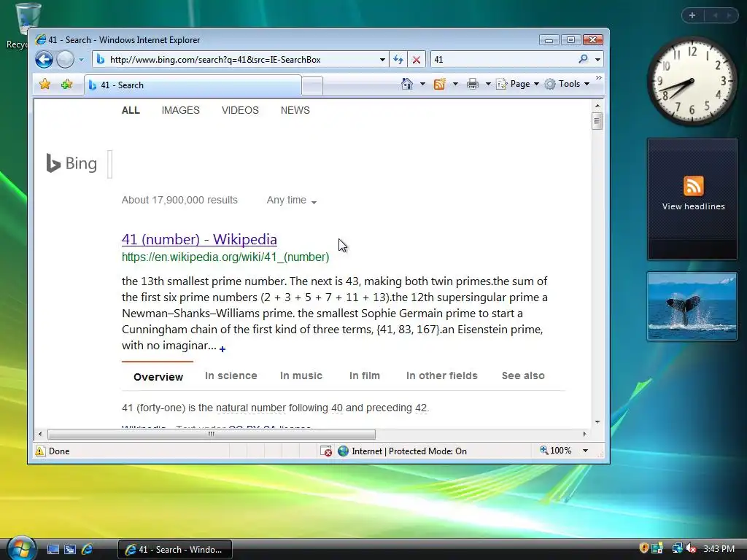Click the sidebar add gadget plus button
Image resolution: width=747 pixels, height=560 pixels.
coord(692,16)
